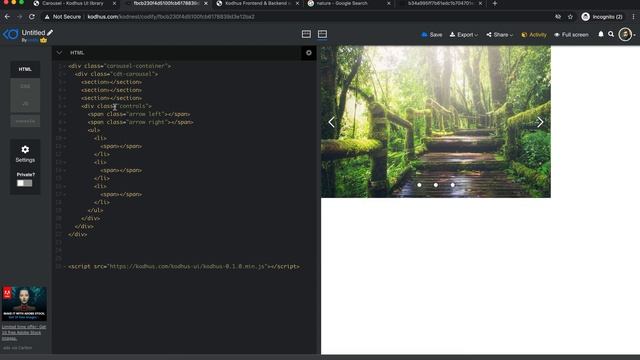Open a new browser tab
The height and width of the screenshot is (360, 640).
pos(495,3)
